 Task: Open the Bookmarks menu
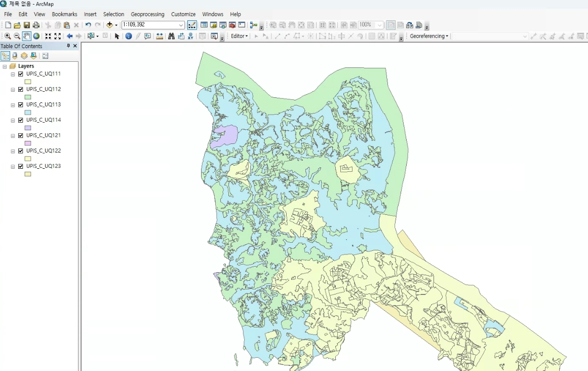tap(64, 14)
